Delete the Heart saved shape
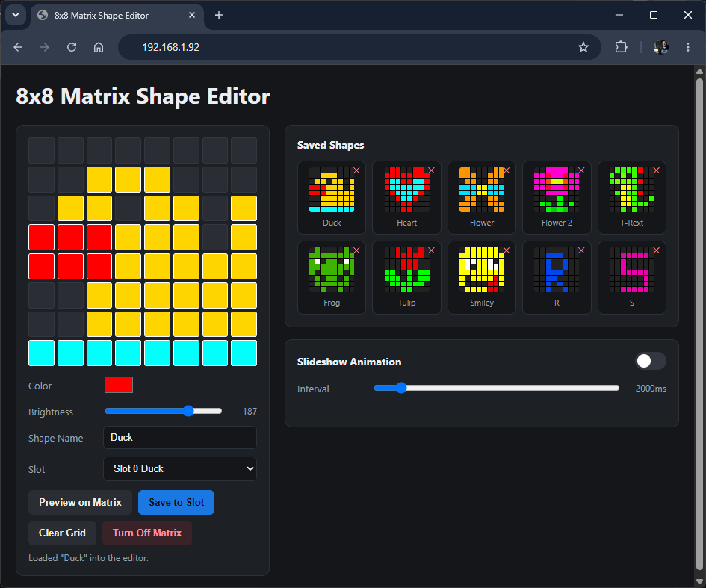This screenshot has width=706, height=588. pos(431,170)
